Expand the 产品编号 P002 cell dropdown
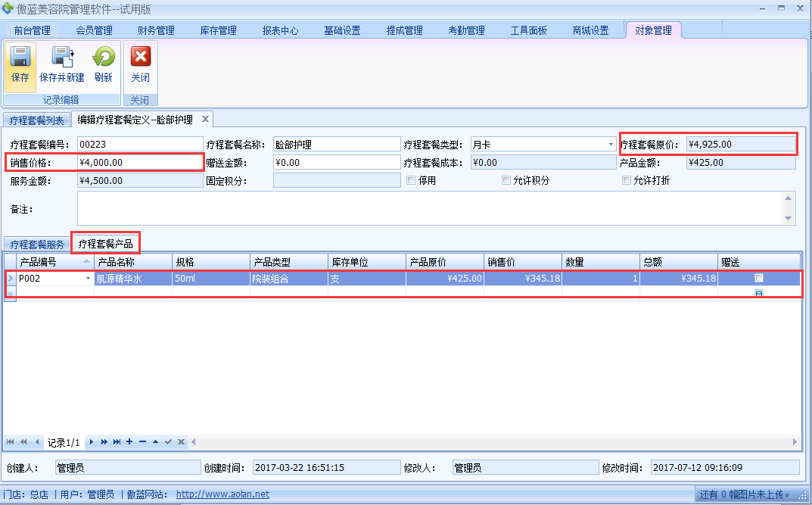 click(x=88, y=279)
